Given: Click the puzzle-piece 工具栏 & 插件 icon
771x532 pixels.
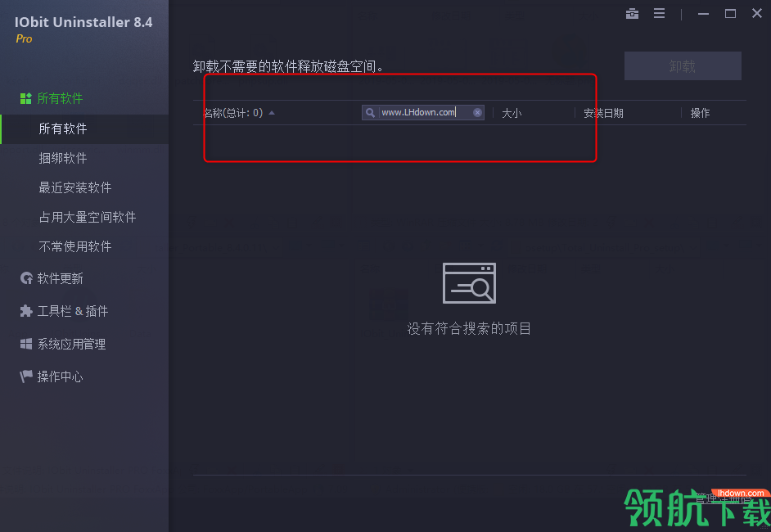Looking at the screenshot, I should [26, 311].
